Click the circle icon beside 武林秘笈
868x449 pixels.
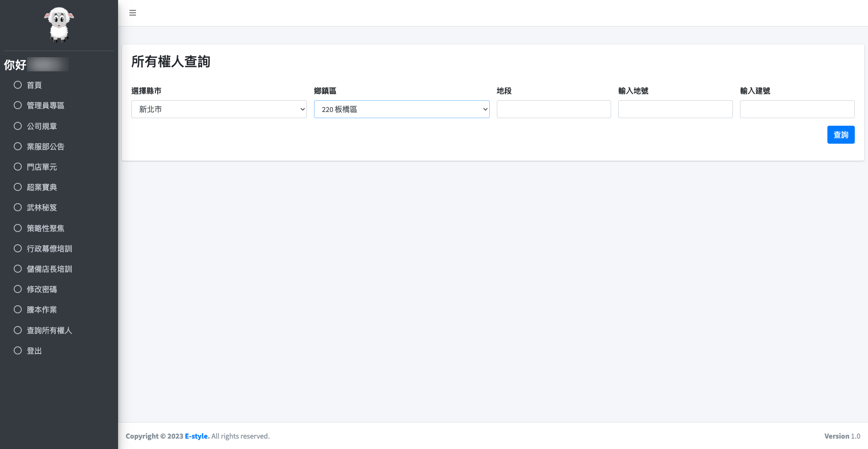click(x=18, y=207)
